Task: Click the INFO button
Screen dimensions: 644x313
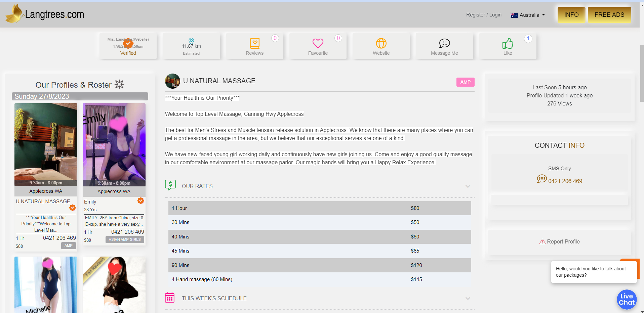Action: point(571,15)
